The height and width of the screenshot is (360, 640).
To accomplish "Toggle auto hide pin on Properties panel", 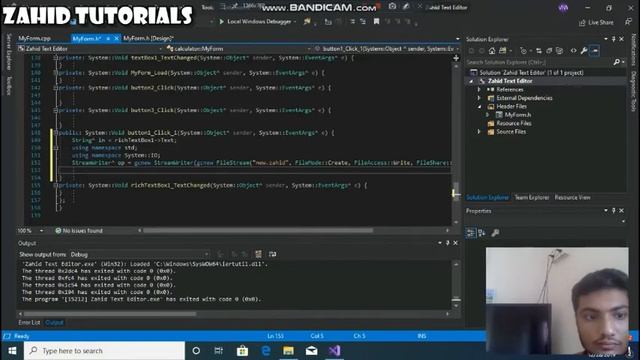I will coord(613,211).
